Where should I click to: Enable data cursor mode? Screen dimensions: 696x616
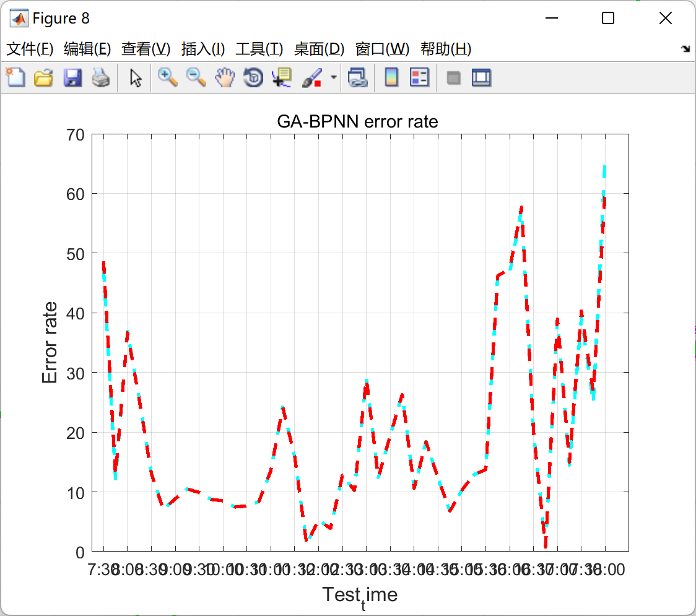click(281, 77)
